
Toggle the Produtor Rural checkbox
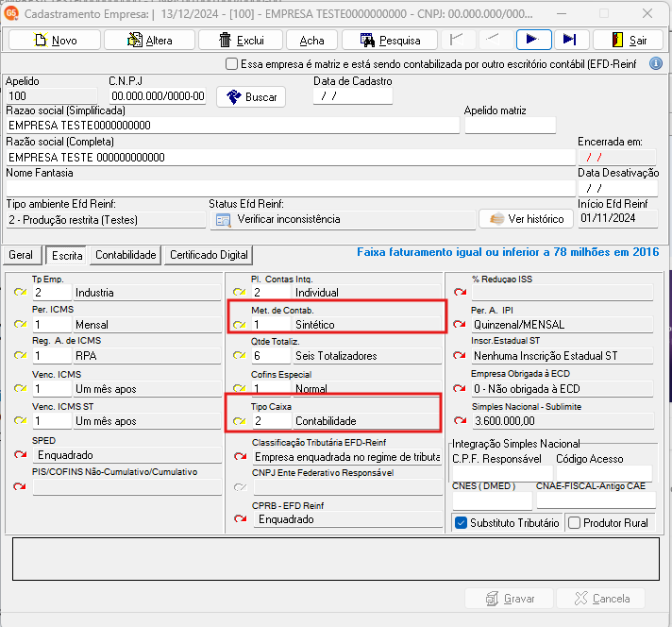[574, 523]
